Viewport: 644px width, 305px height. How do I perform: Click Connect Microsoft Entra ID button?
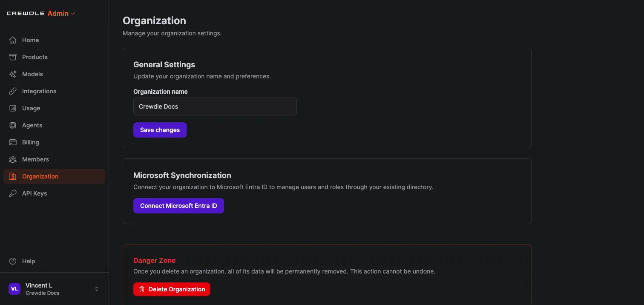point(178,206)
